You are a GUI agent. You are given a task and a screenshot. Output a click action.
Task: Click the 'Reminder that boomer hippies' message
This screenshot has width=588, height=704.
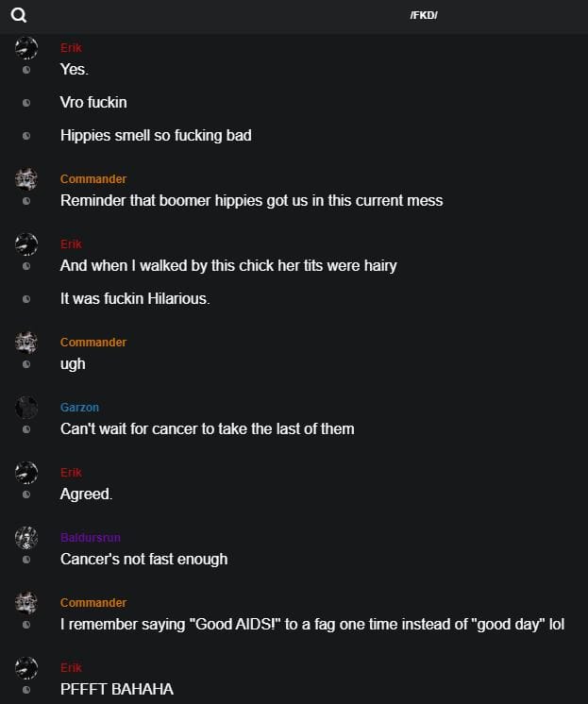[251, 200]
